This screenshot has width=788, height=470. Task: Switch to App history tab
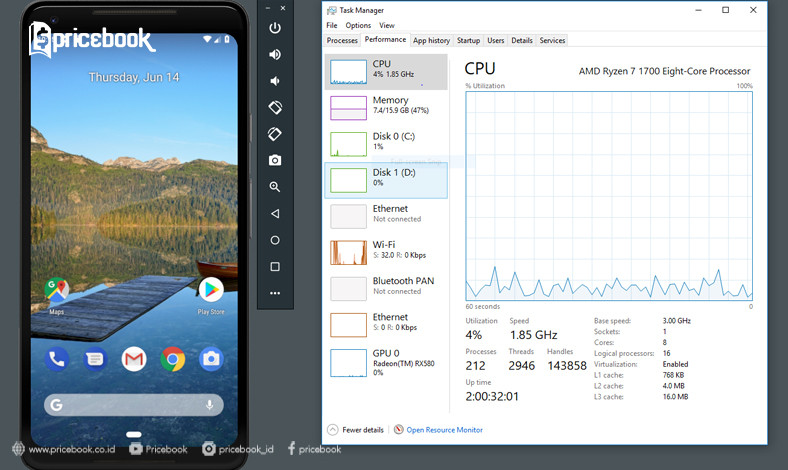(431, 40)
